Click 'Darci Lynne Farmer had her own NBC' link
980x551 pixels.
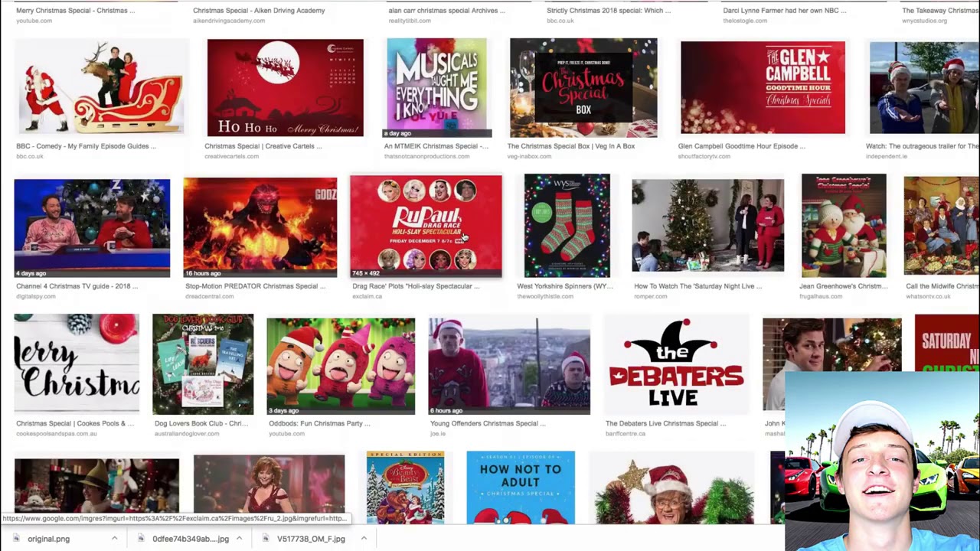pyautogui.click(x=784, y=11)
